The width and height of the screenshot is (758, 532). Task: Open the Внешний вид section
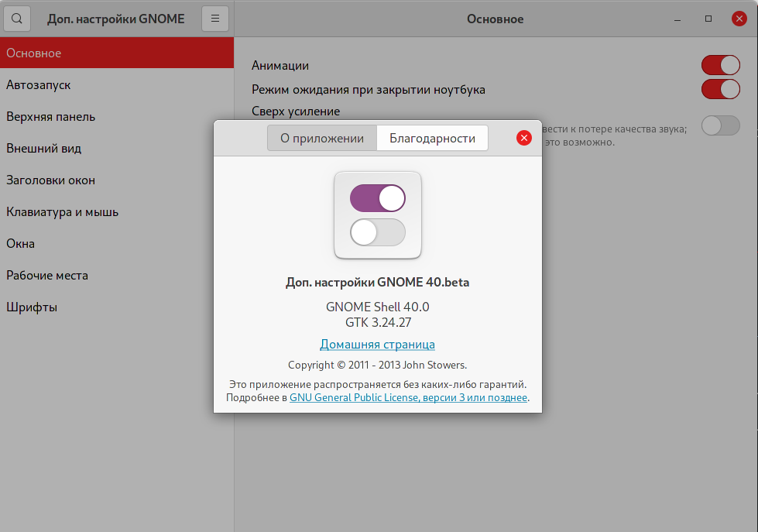[117, 149]
